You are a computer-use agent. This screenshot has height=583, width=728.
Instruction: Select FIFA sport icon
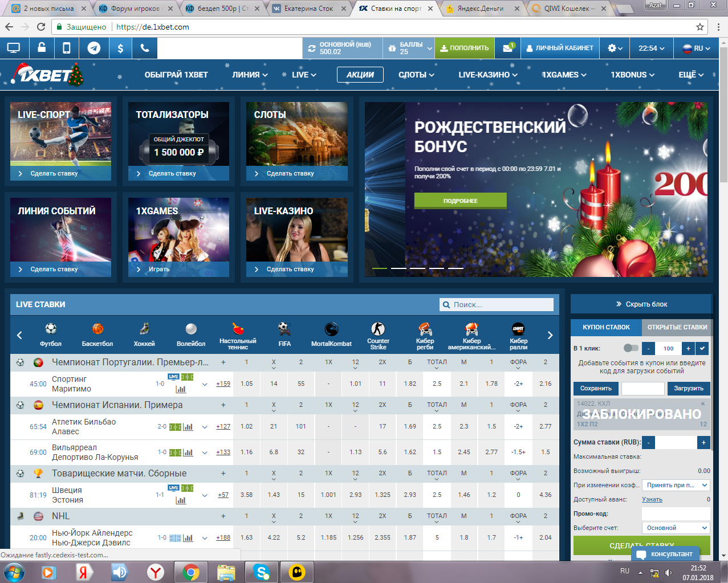point(284,334)
